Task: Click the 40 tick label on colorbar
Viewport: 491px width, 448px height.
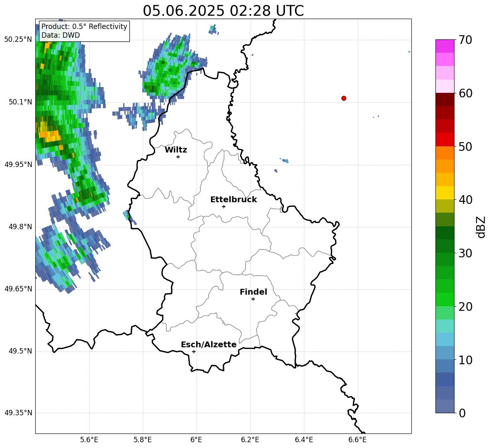Action: click(x=465, y=200)
